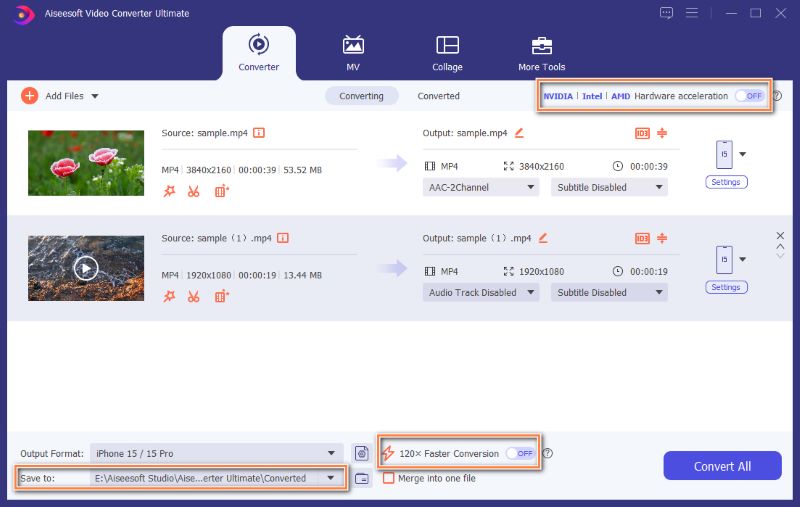Open the hamburger menu in title bar
800x507 pixels.
(692, 13)
